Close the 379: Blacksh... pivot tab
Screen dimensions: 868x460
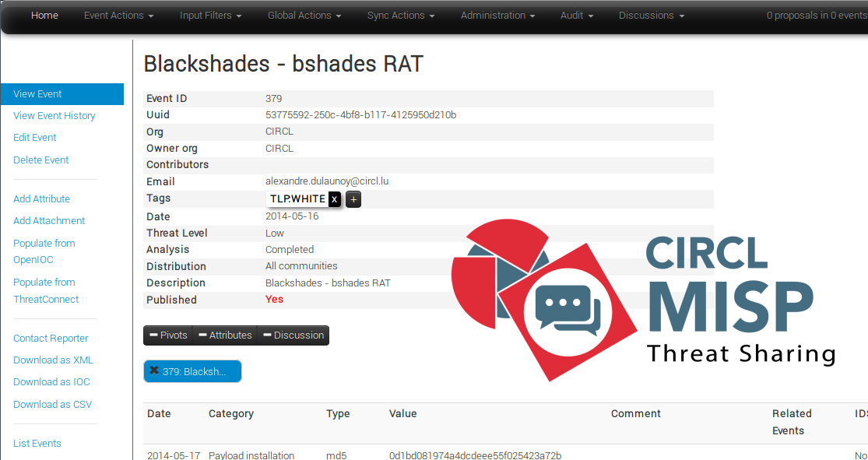click(154, 370)
